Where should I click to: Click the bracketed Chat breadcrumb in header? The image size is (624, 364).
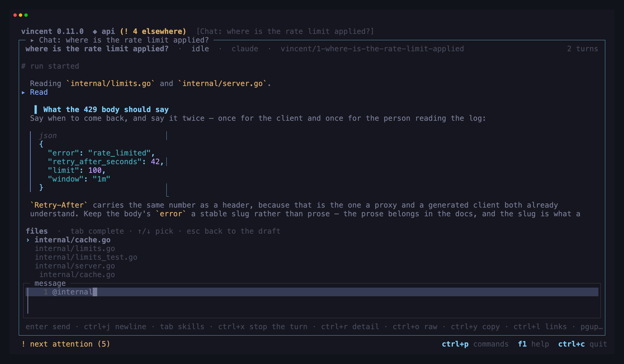tap(285, 31)
